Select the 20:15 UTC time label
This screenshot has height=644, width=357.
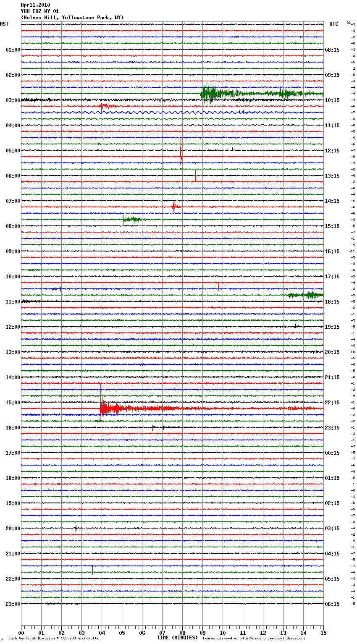tap(332, 352)
